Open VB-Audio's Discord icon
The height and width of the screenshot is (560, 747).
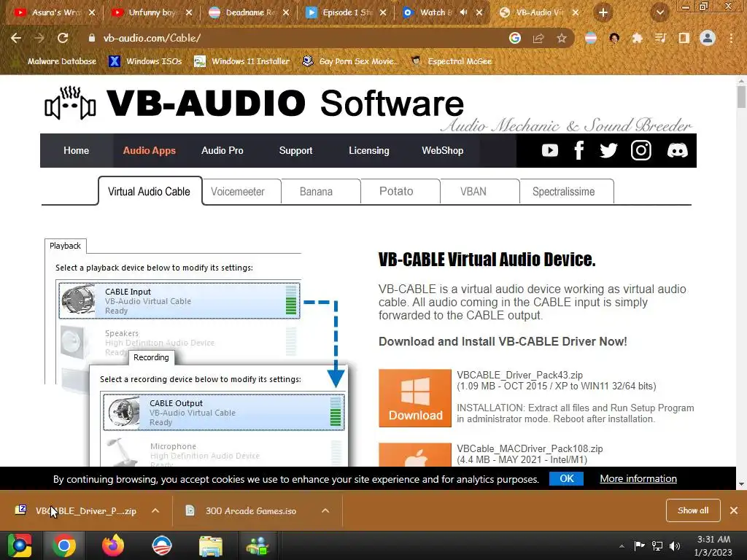[x=677, y=150]
